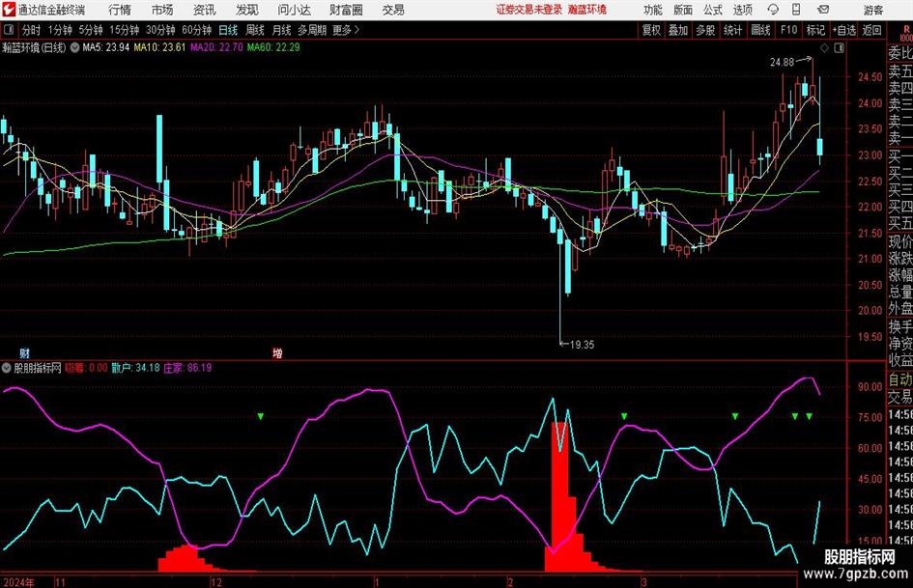This screenshot has width=913, height=588.
Task: Open the 财富圈 menu
Action: click(346, 10)
